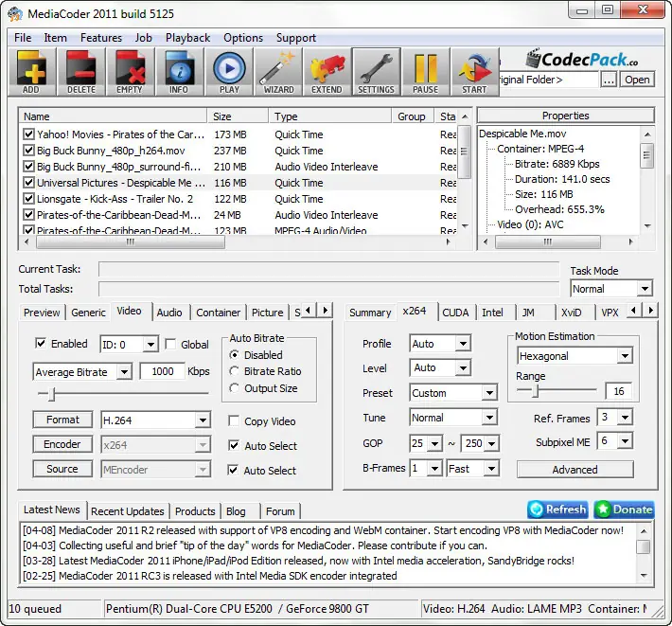
Task: Click the Encoder button
Action: (62, 444)
